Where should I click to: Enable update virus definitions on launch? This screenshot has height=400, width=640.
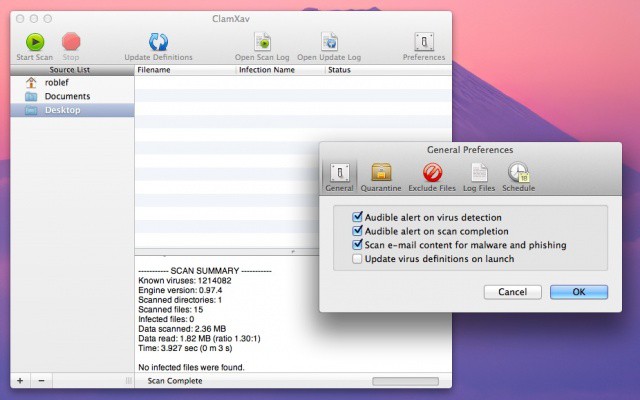tap(357, 259)
